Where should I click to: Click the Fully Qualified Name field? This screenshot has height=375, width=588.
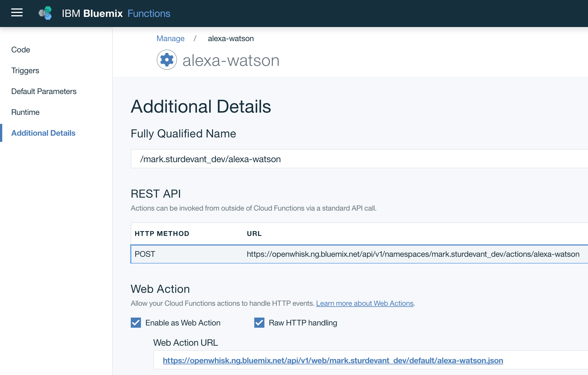[358, 159]
